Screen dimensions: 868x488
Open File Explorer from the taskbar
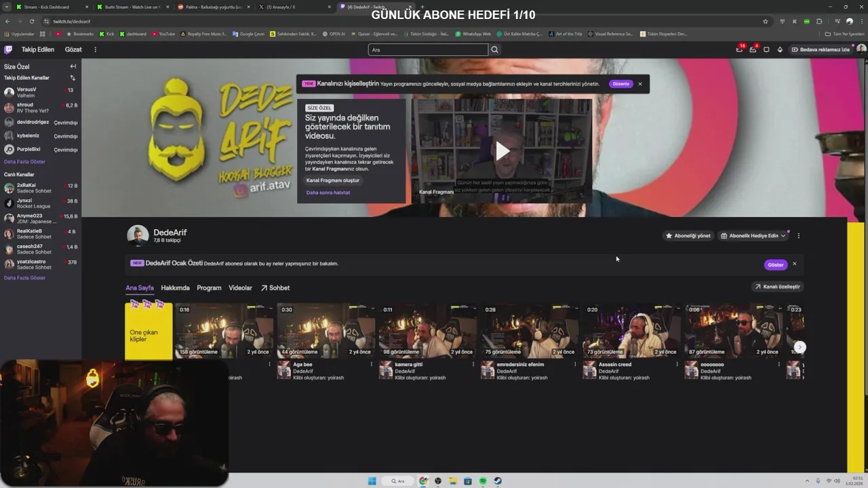click(x=453, y=481)
